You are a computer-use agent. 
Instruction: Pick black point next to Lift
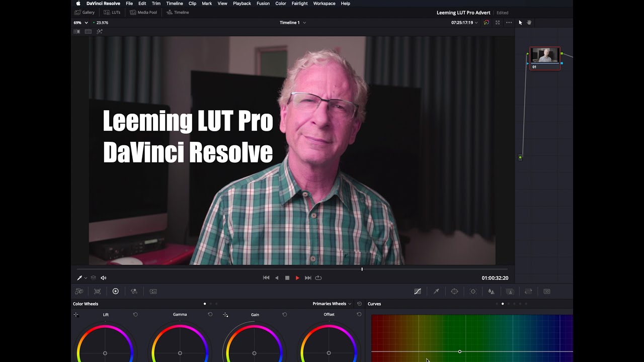click(x=76, y=315)
